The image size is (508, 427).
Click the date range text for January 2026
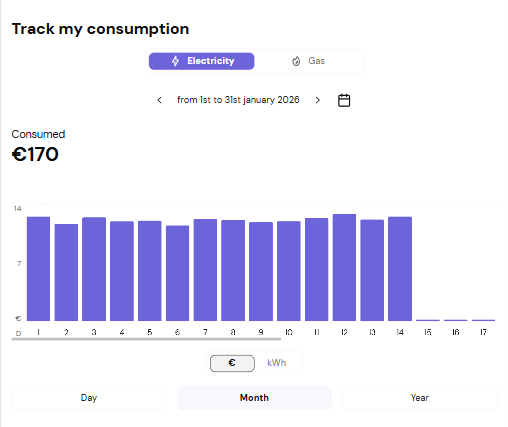pyautogui.click(x=238, y=100)
